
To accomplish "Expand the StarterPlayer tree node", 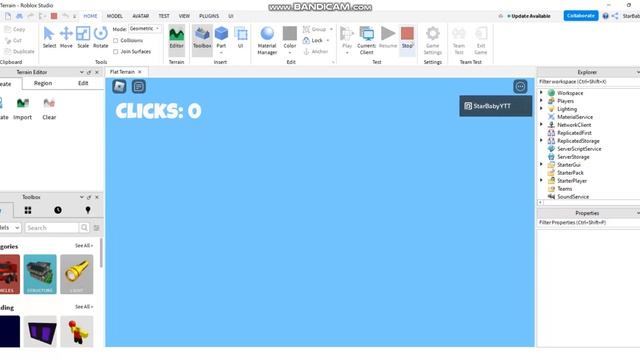I will (x=542, y=180).
